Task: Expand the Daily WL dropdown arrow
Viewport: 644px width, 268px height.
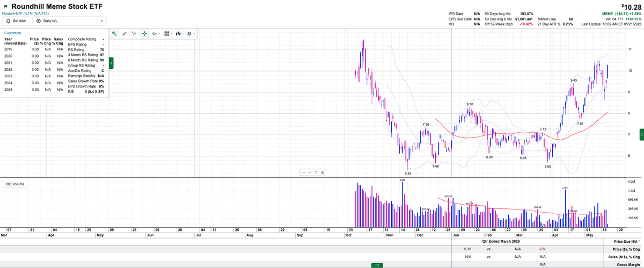Action: pos(101,21)
